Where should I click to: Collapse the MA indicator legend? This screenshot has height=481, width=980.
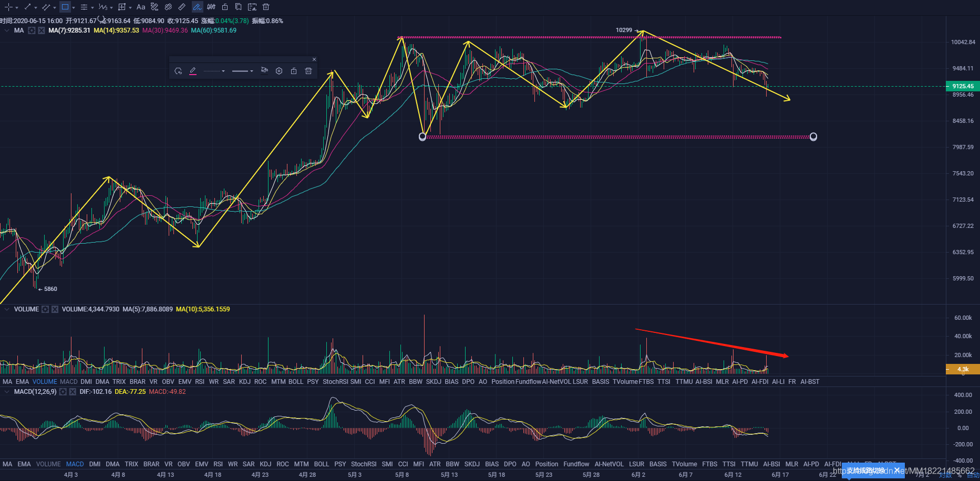click(7, 30)
